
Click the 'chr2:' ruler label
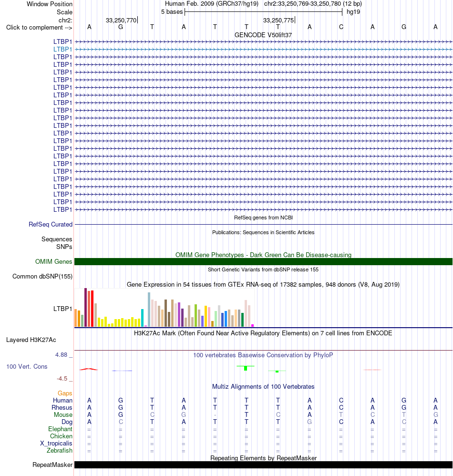(65, 21)
